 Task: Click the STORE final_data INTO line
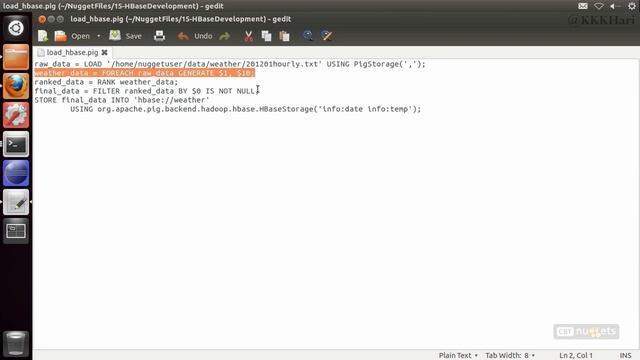tap(122, 100)
